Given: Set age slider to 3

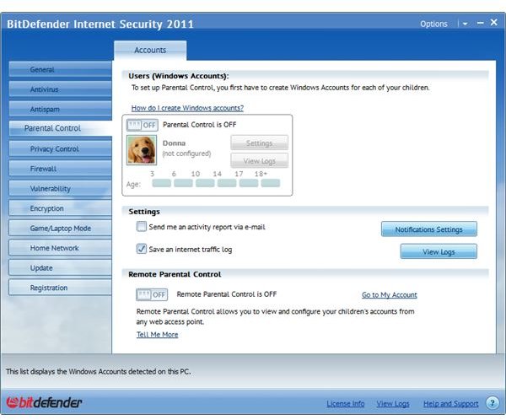Looking at the screenshot, I should (x=161, y=183).
